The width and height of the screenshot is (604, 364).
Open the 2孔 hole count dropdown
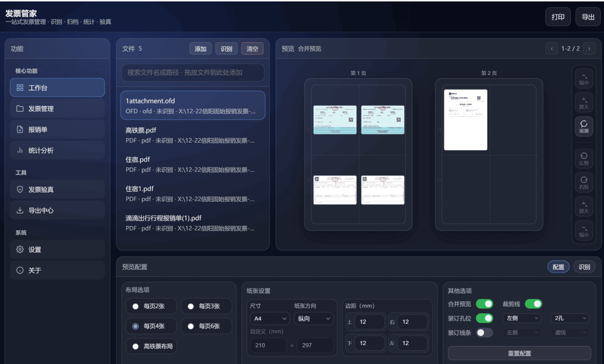point(569,318)
